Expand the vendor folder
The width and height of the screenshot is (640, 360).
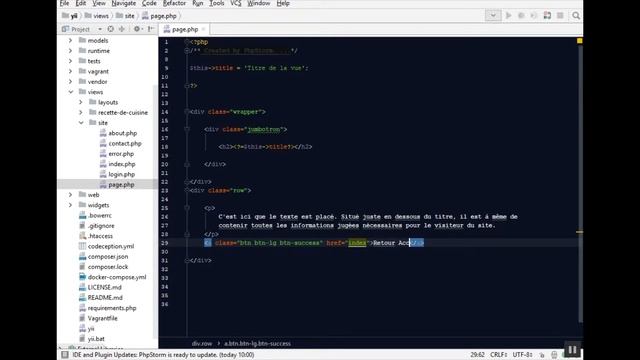tap(71, 82)
